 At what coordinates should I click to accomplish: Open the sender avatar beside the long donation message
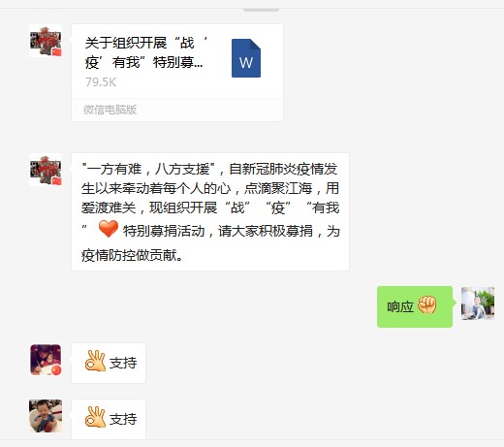(46, 170)
